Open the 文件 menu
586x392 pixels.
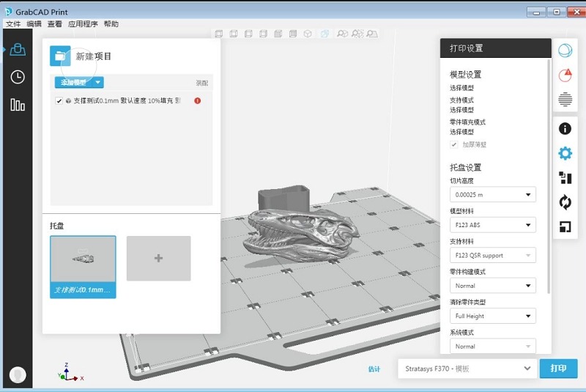(x=13, y=24)
